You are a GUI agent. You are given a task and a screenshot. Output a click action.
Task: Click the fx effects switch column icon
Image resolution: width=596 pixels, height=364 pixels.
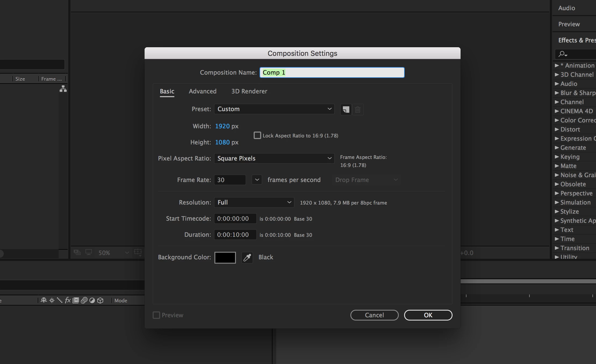[x=68, y=300]
